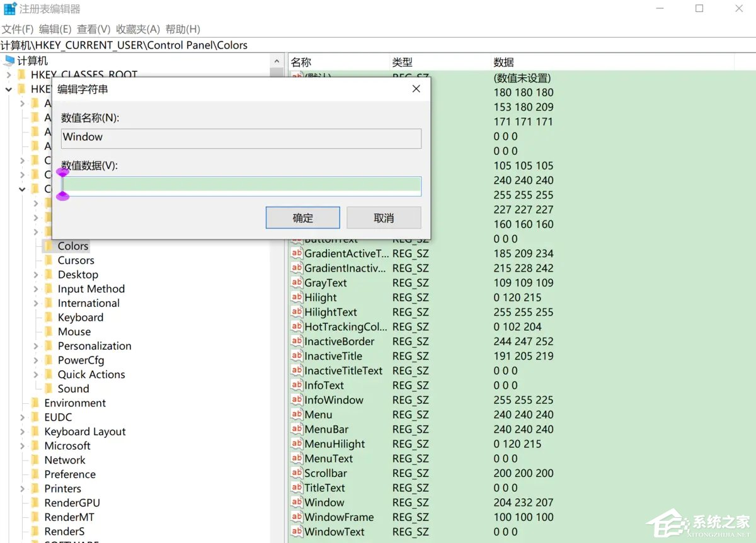The height and width of the screenshot is (543, 756).
Task: Select the Mouse key in tree
Action: [74, 331]
